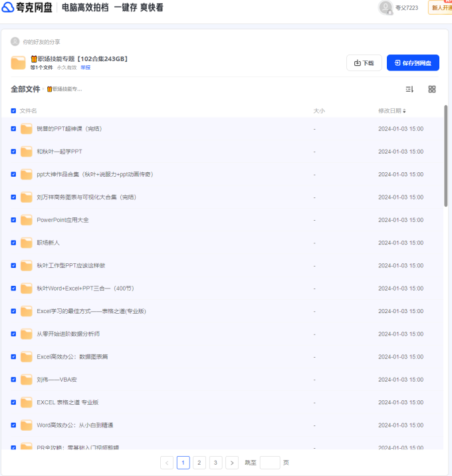This screenshot has width=452, height=476.
Task: Click the folder icon for Excel高效办公
Action: click(x=27, y=356)
